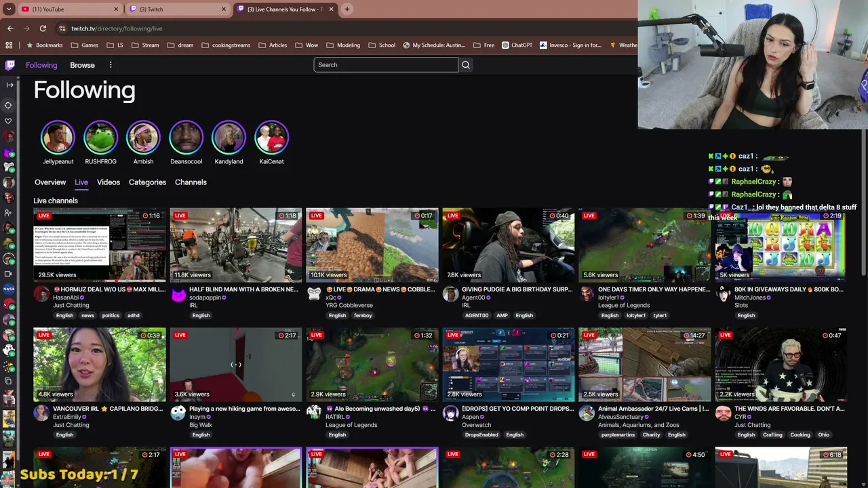Close the YouTube tab
Image resolution: width=868 pixels, height=488 pixels.
point(116,9)
